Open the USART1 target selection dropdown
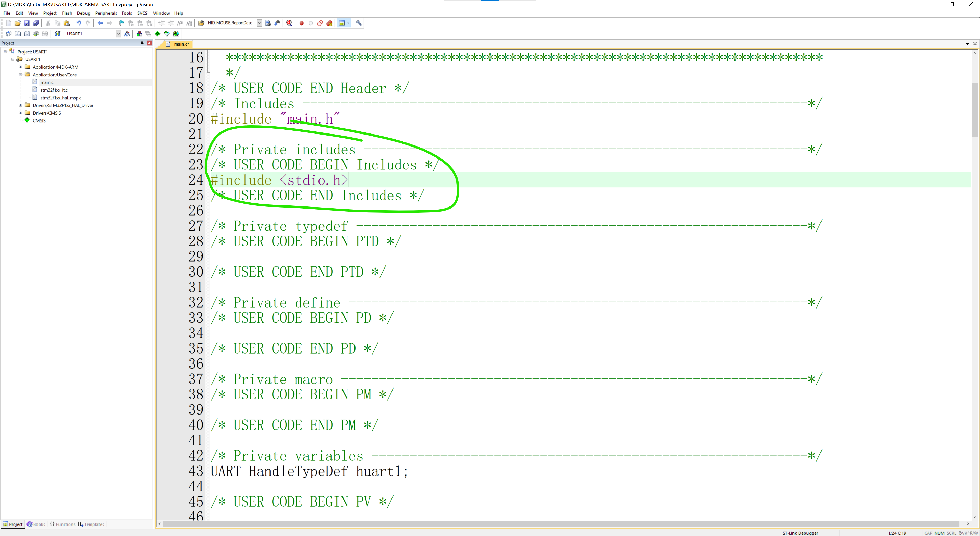The image size is (980, 536). coord(119,33)
